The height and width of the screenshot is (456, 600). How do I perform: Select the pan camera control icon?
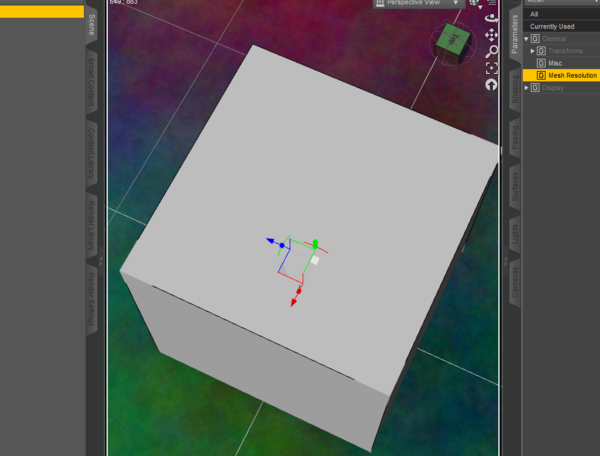(x=491, y=35)
